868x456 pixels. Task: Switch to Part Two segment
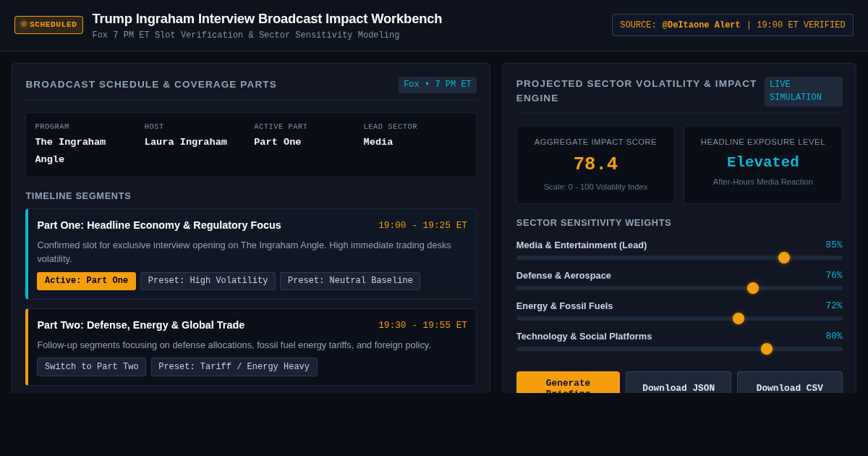[x=91, y=367]
